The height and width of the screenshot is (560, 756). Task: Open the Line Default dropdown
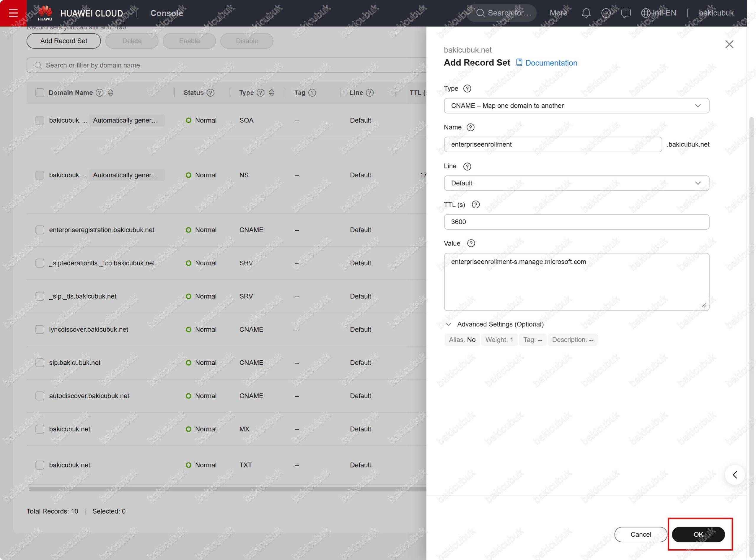pos(576,183)
